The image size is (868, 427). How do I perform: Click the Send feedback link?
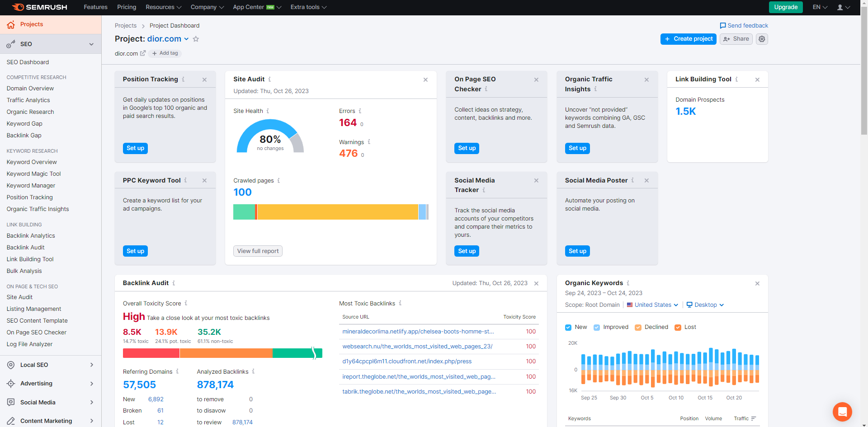[x=744, y=26]
